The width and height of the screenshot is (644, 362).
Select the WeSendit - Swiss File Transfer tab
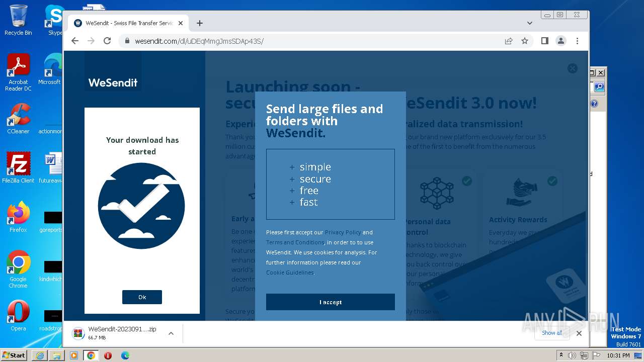pos(128,23)
